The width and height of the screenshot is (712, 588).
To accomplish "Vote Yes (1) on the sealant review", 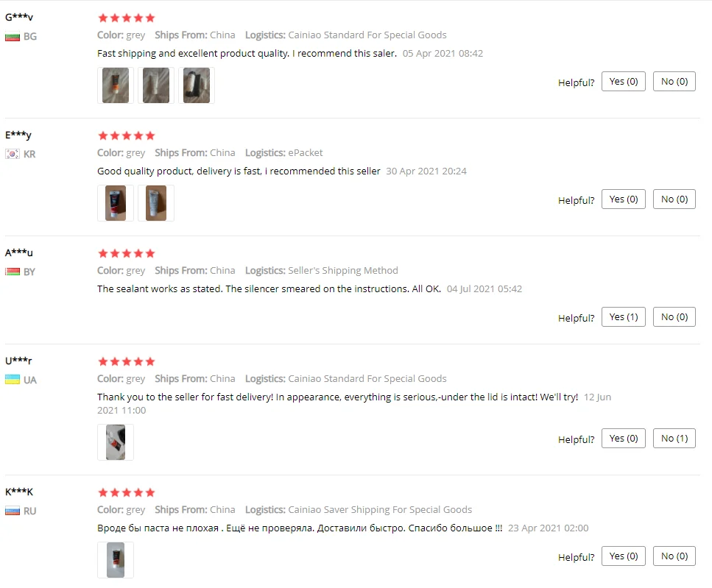I will pyautogui.click(x=624, y=316).
